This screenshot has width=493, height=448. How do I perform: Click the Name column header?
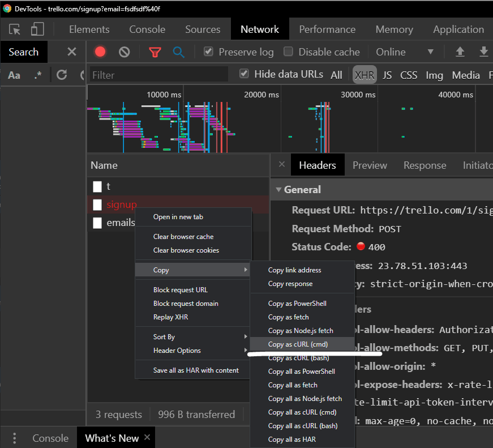click(178, 165)
